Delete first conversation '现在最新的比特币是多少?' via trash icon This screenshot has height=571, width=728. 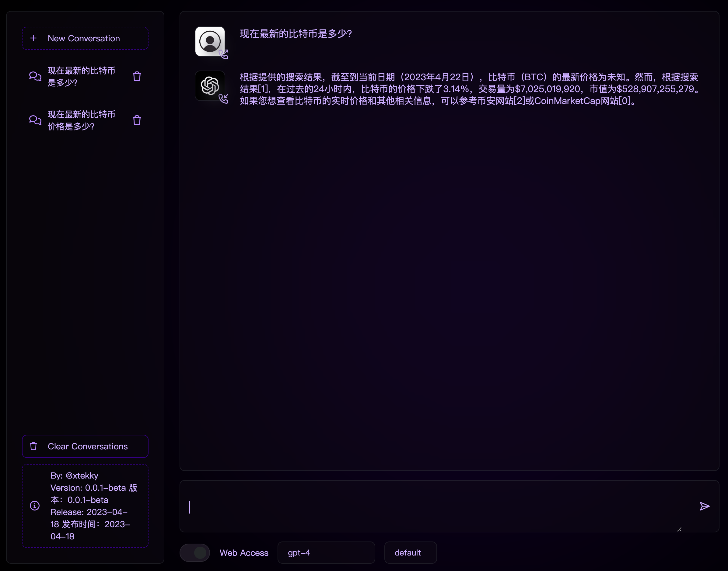(137, 77)
